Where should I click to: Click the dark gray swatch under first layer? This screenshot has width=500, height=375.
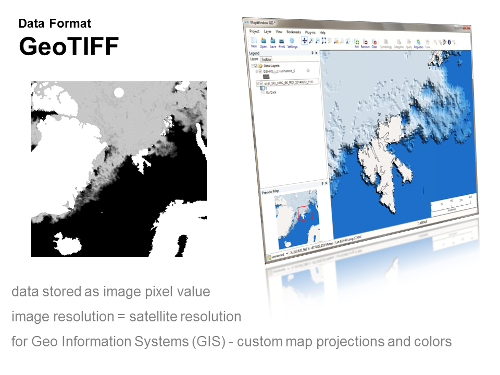pyautogui.click(x=266, y=77)
